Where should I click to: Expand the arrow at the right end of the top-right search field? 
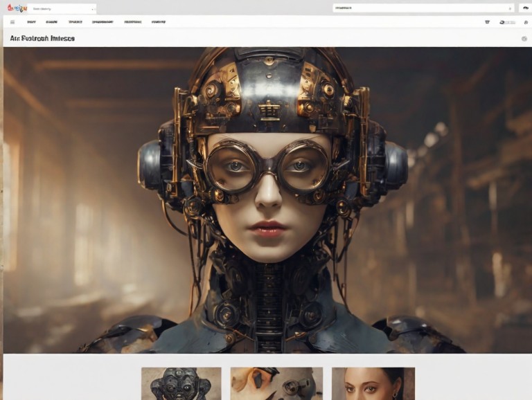click(x=511, y=8)
